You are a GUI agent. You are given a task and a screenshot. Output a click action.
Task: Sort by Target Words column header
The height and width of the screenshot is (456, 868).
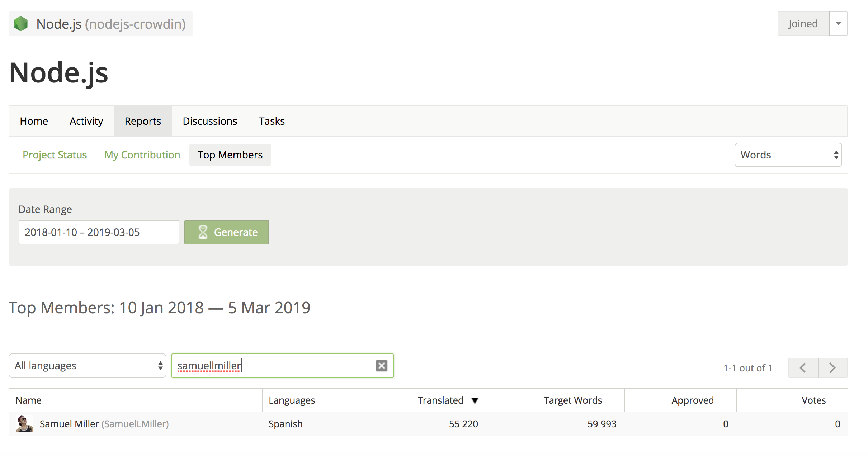point(572,400)
